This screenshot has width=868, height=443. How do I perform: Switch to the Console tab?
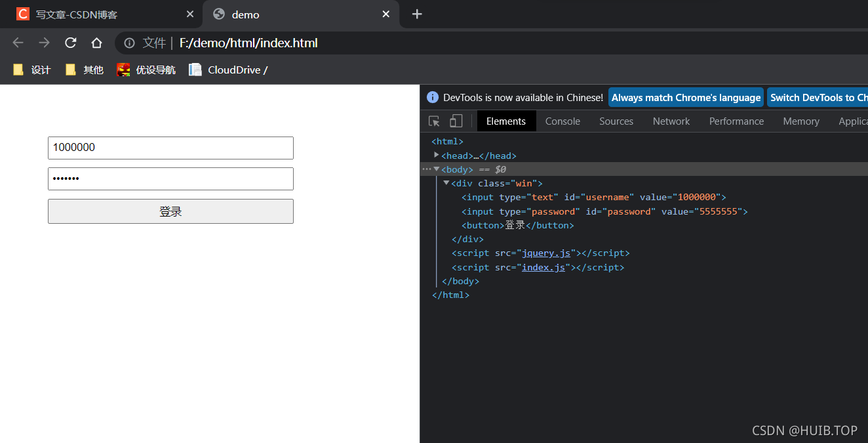pyautogui.click(x=562, y=121)
